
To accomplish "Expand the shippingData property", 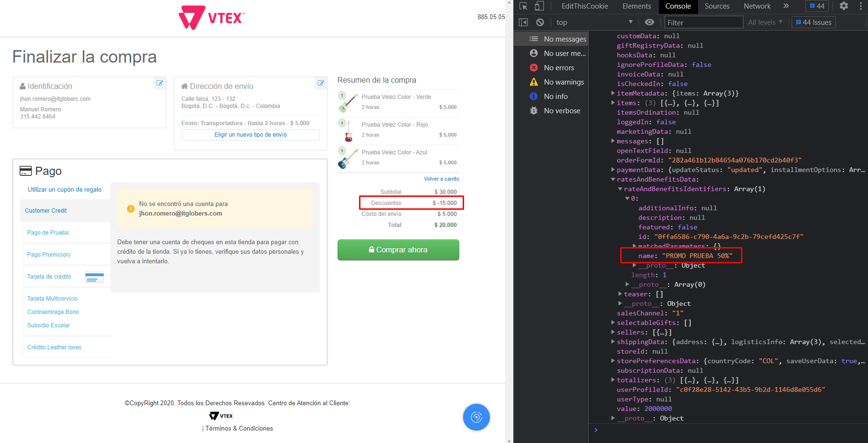I will (613, 342).
